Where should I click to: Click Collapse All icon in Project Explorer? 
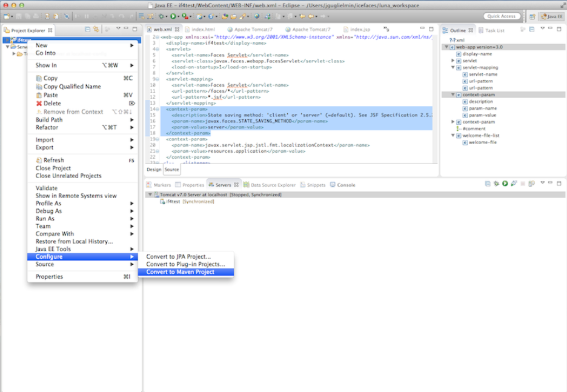tap(88, 29)
